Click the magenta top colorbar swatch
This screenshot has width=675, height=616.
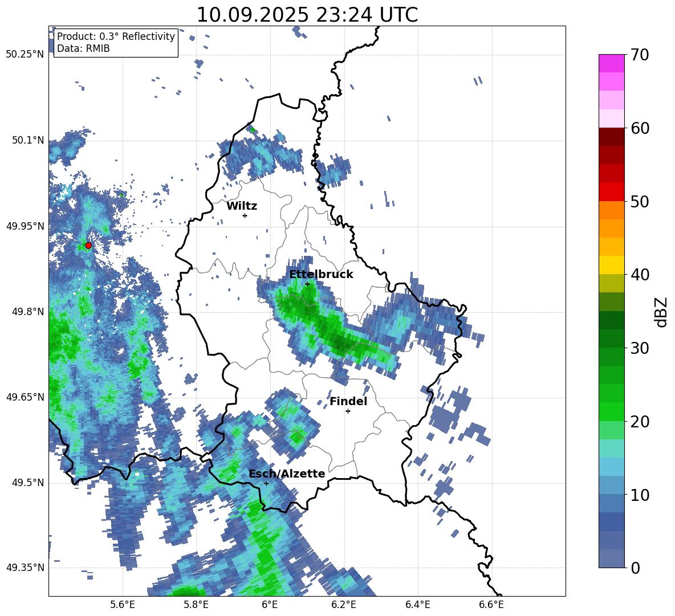(611, 63)
